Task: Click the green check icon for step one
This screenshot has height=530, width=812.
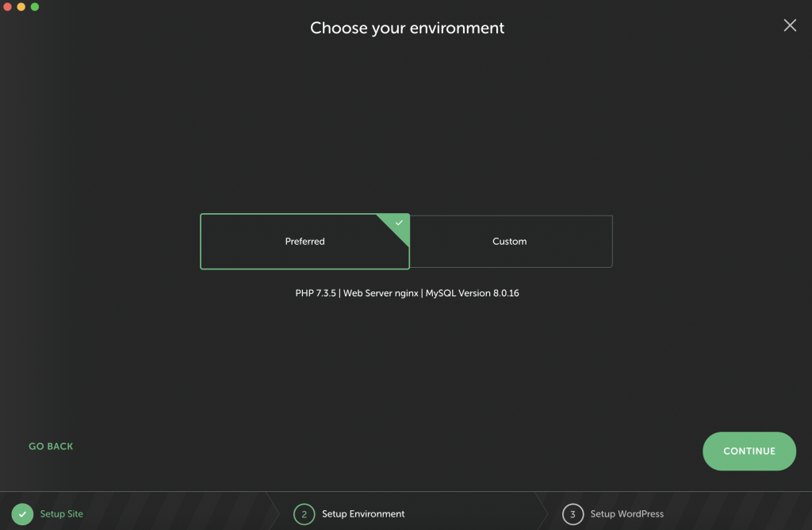Action: coord(23,514)
